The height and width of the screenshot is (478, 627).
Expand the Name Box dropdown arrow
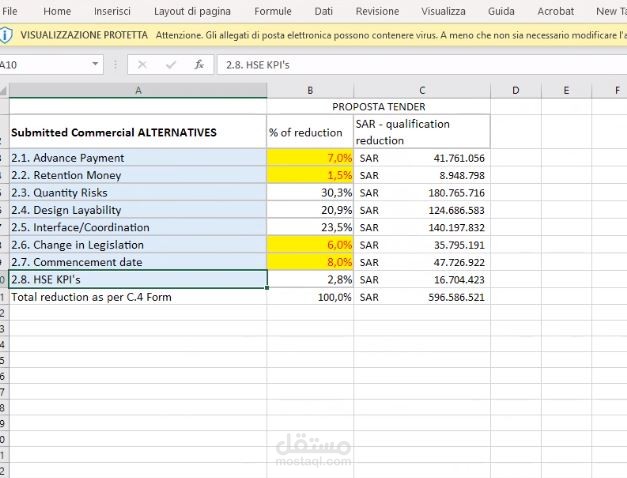[95, 64]
